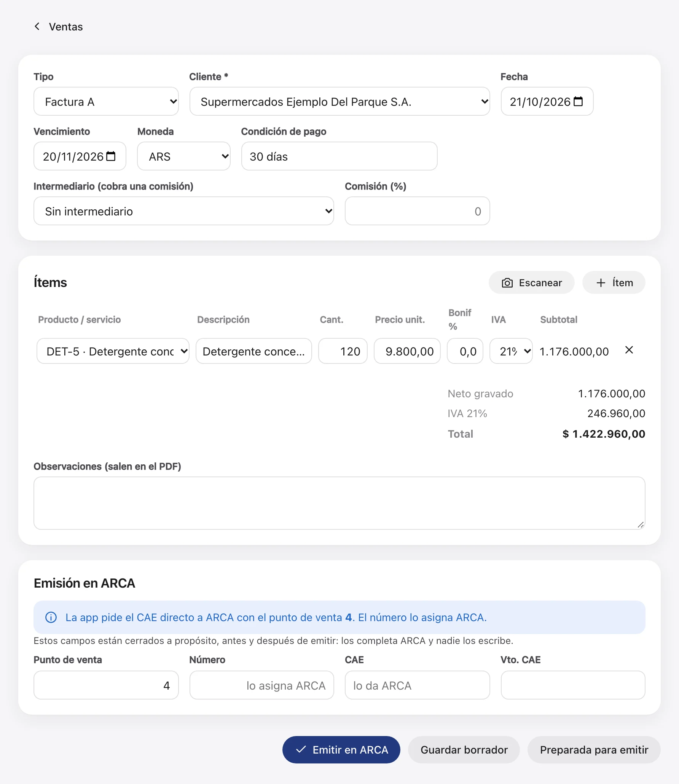Click the Comisión (%) field
This screenshot has width=679, height=784.
click(417, 211)
